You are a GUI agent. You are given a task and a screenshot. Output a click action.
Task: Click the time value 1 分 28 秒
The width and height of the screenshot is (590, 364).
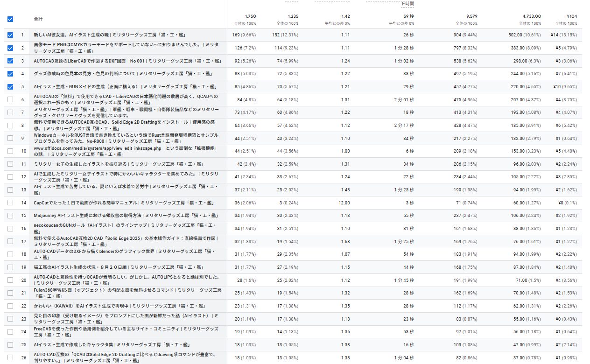pyautogui.click(x=405, y=48)
